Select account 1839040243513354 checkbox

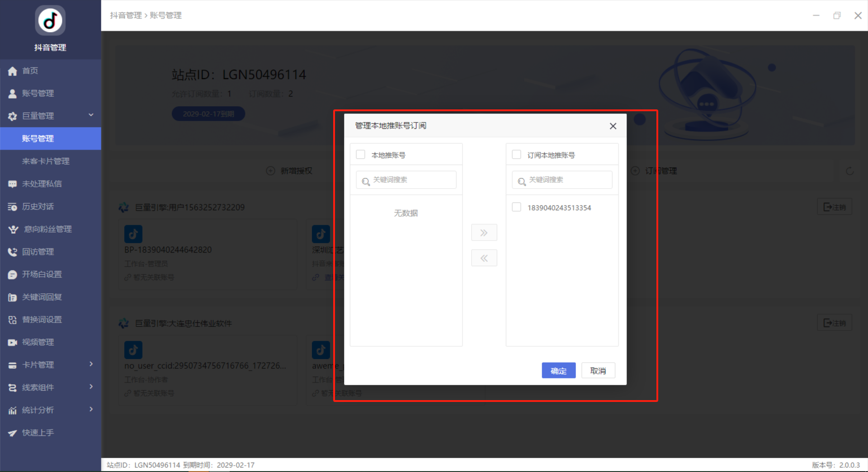[x=516, y=207]
